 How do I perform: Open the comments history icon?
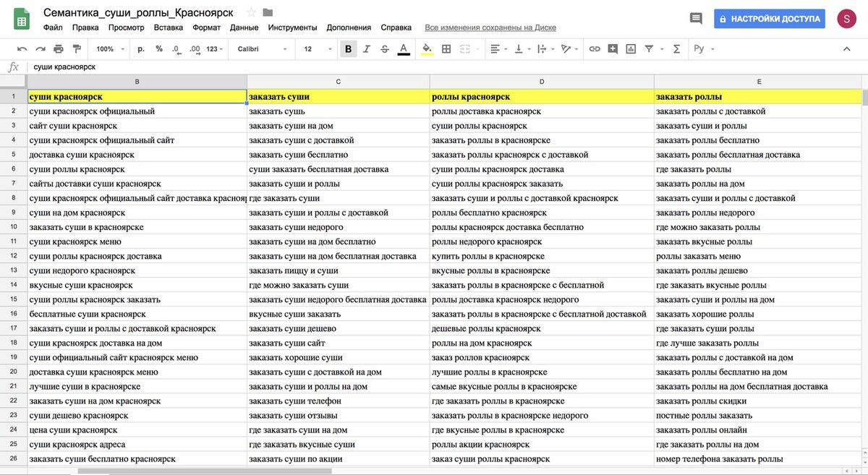(696, 19)
